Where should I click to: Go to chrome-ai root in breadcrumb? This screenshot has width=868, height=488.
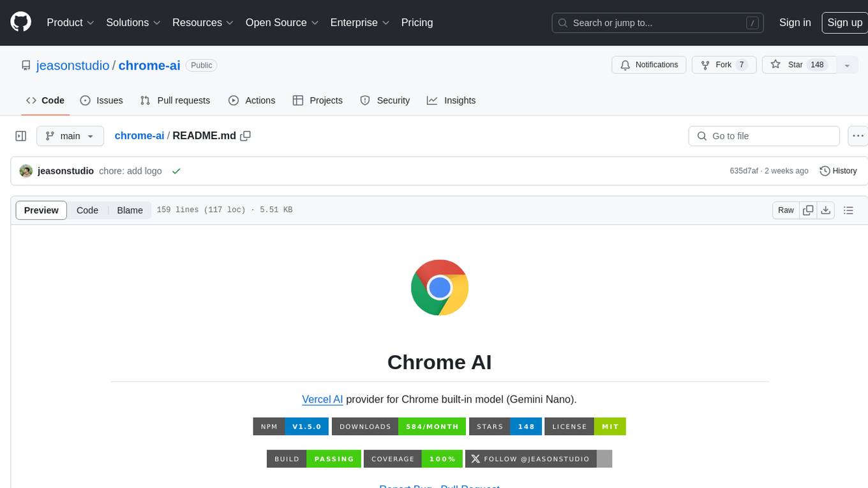tap(139, 135)
